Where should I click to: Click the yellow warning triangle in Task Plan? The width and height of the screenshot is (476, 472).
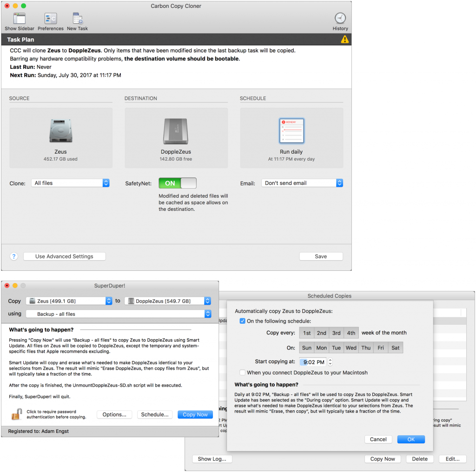344,39
